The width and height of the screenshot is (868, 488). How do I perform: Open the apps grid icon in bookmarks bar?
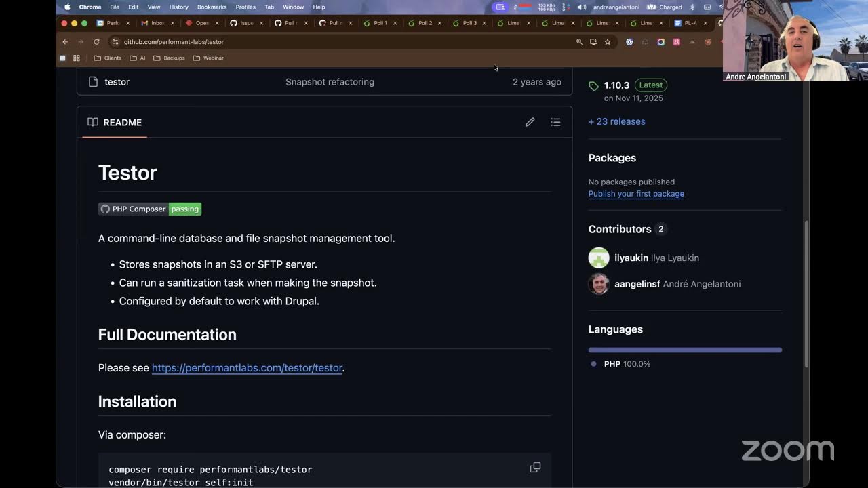tap(77, 58)
